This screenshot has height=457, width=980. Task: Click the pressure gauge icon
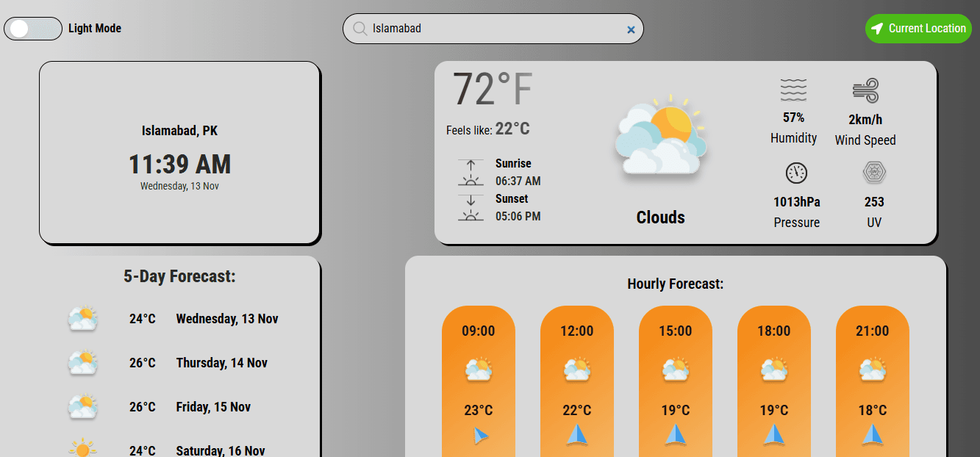(796, 173)
